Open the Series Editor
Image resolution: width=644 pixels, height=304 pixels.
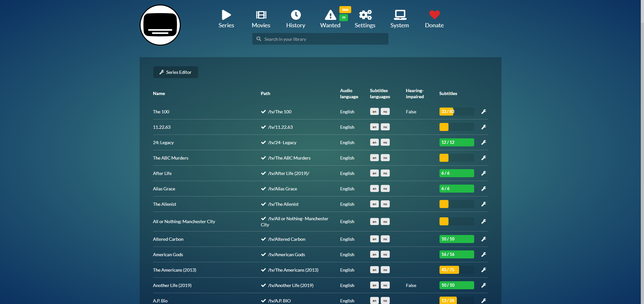[x=176, y=72]
